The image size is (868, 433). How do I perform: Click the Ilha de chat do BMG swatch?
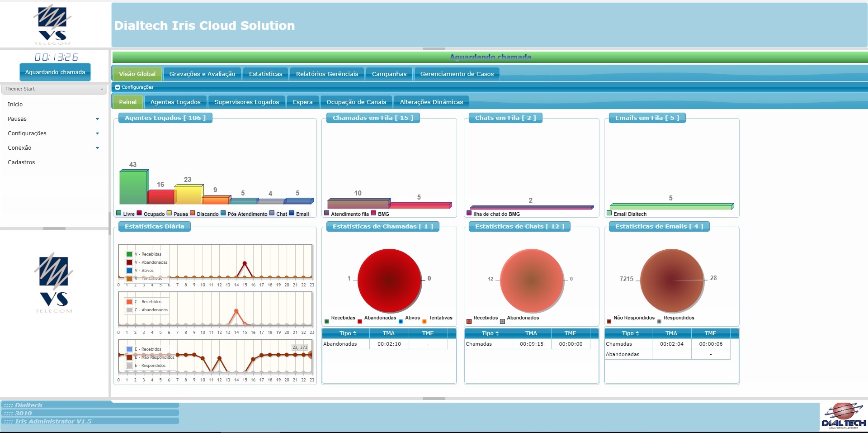(x=469, y=213)
